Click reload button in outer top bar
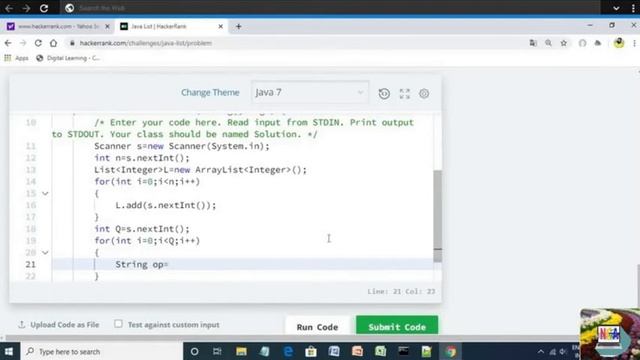Image resolution: width=640 pixels, height=360 pixels. (44, 8)
